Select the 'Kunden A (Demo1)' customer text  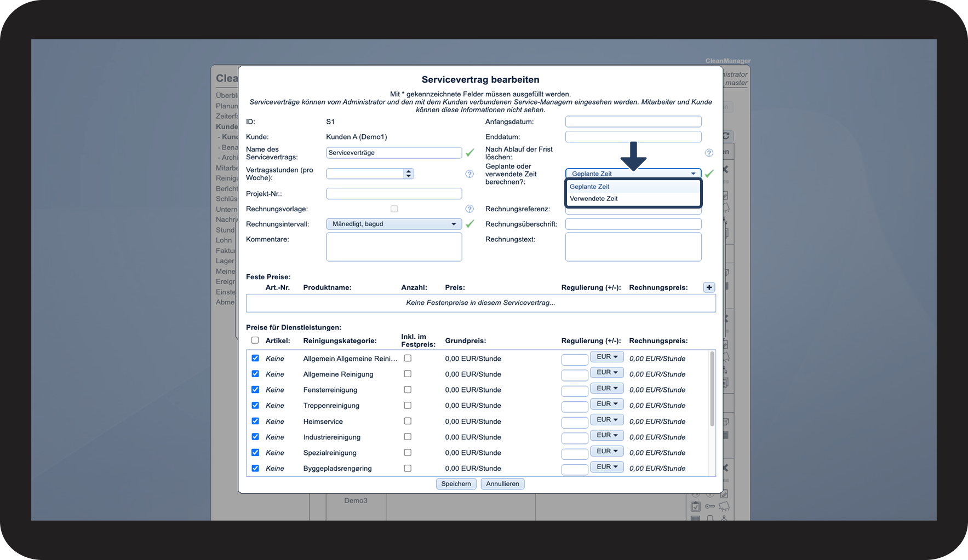point(357,137)
